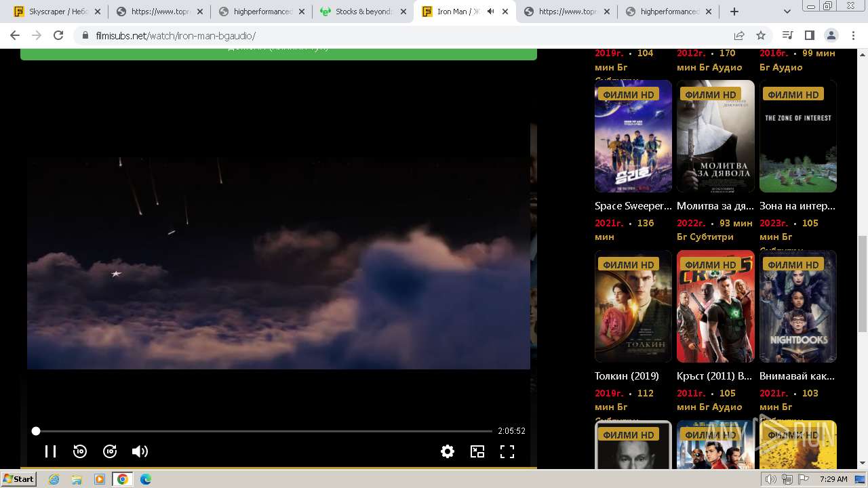Open the video player settings gear

tap(448, 451)
